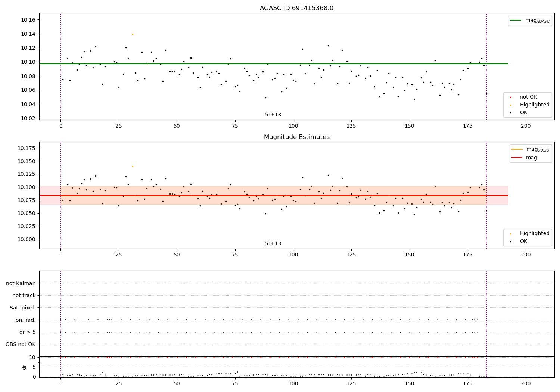This screenshot has width=560, height=392.
Task: Click the 'OK' legend entry in top plot
Action: pos(519,113)
